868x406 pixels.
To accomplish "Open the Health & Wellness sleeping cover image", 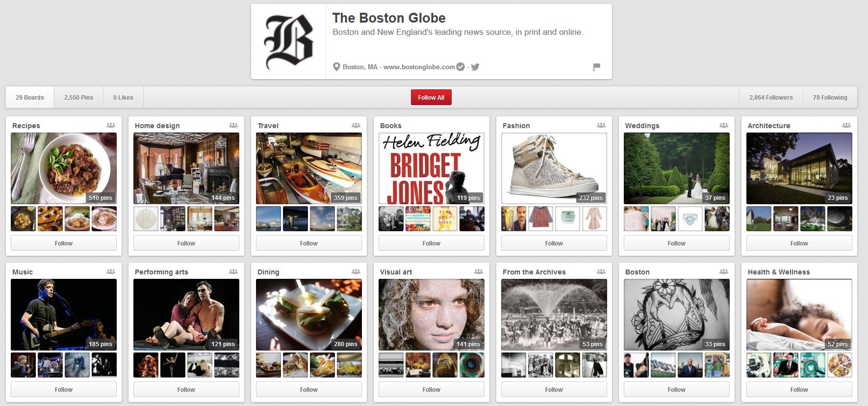I will (x=799, y=315).
